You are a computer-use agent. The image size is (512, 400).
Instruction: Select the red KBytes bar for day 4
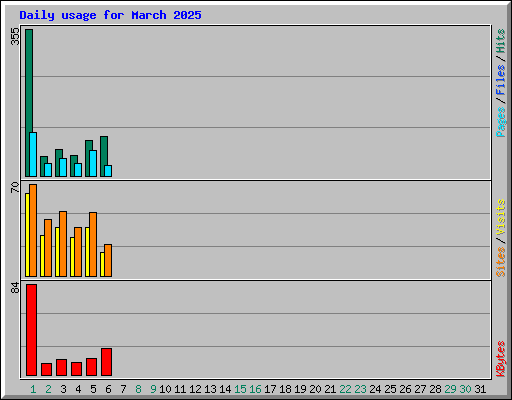[76, 369]
